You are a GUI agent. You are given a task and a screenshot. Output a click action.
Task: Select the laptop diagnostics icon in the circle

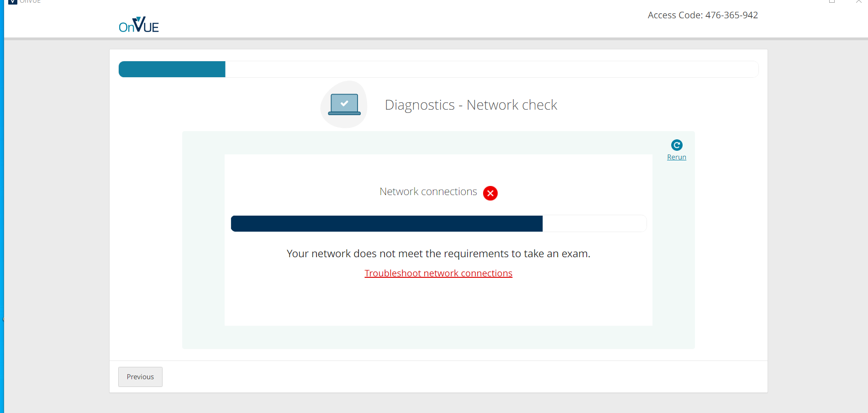point(344,105)
